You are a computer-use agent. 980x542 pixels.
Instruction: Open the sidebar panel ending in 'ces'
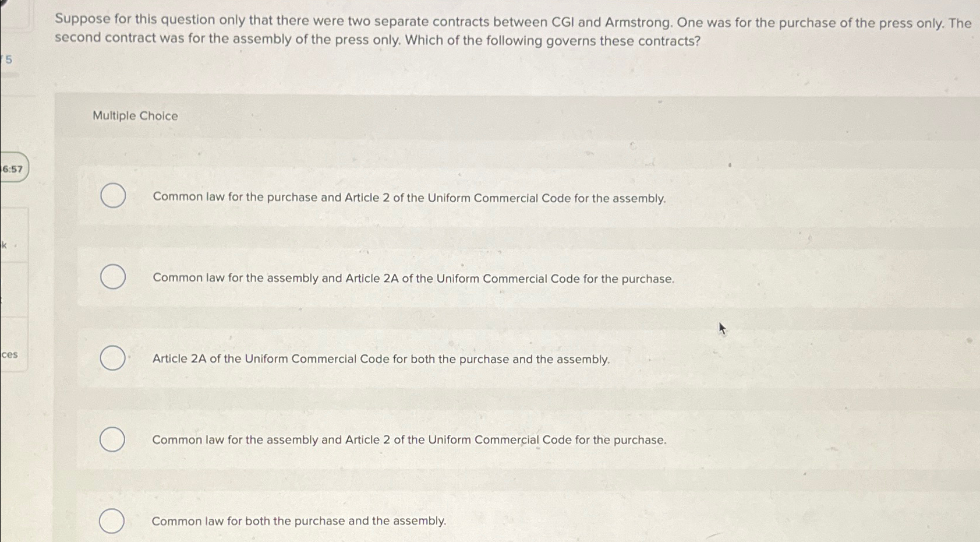(x=9, y=355)
